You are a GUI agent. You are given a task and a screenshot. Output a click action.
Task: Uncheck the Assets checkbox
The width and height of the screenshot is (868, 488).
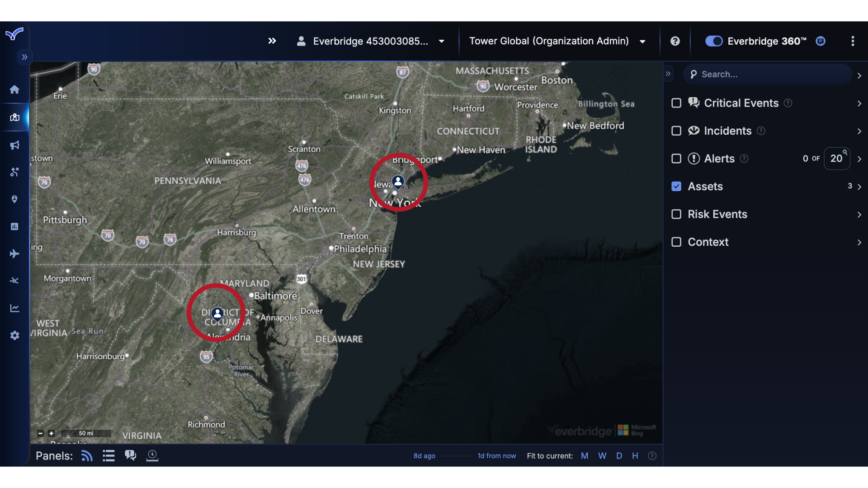[676, 186]
